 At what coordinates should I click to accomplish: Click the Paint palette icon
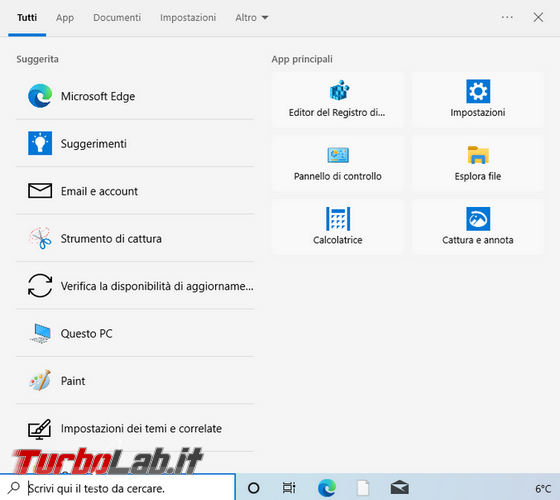pos(40,381)
